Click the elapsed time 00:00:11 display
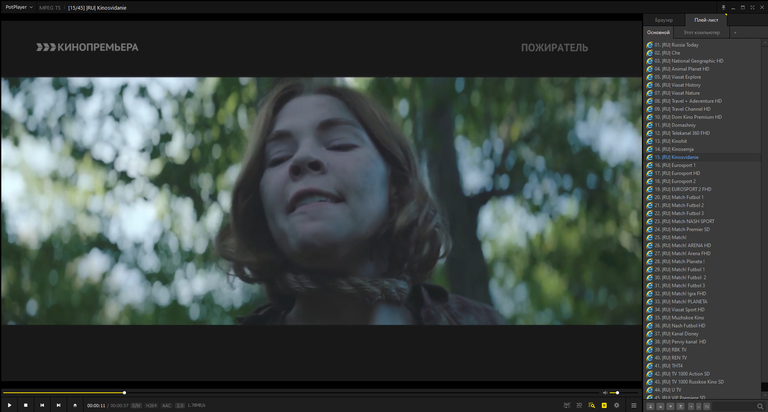Screen dimensions: 768x412 point(96,406)
